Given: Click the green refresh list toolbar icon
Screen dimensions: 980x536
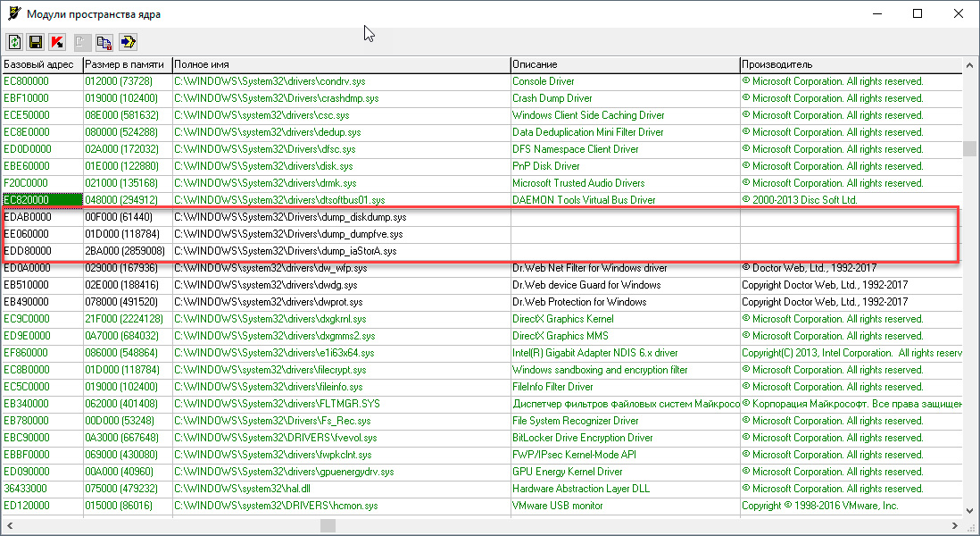Looking at the screenshot, I should pyautogui.click(x=15, y=41).
